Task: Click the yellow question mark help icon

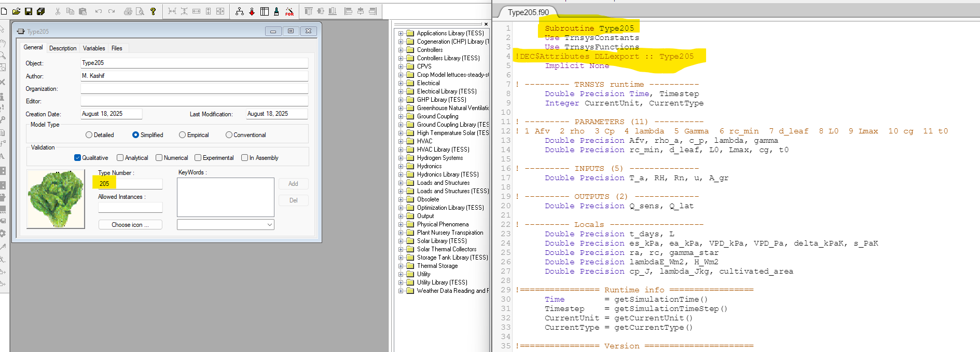Action: pyautogui.click(x=153, y=11)
